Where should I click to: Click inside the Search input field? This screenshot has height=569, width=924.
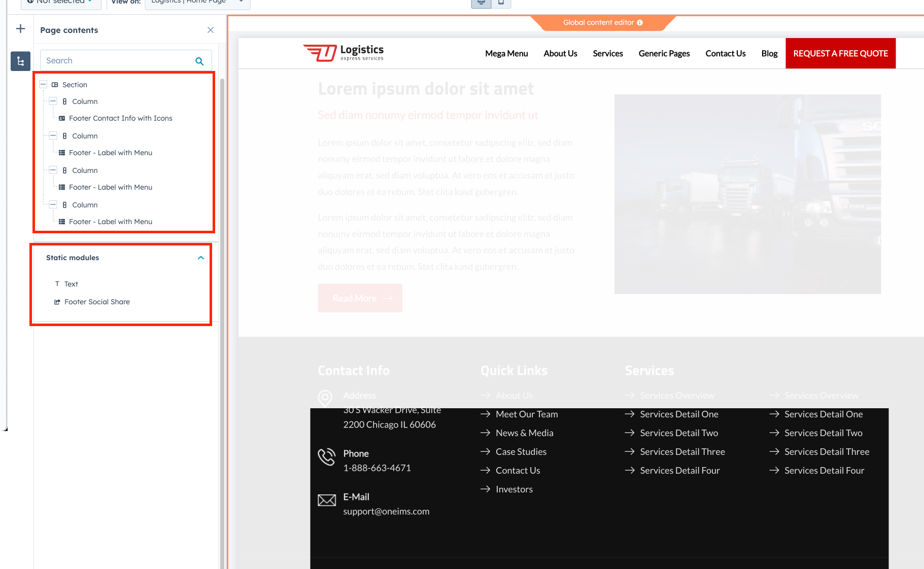tap(117, 61)
